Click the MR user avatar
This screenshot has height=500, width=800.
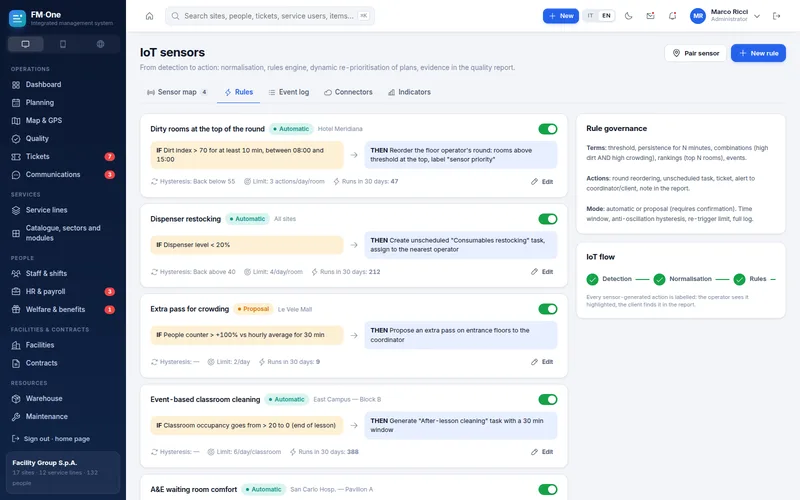(698, 16)
